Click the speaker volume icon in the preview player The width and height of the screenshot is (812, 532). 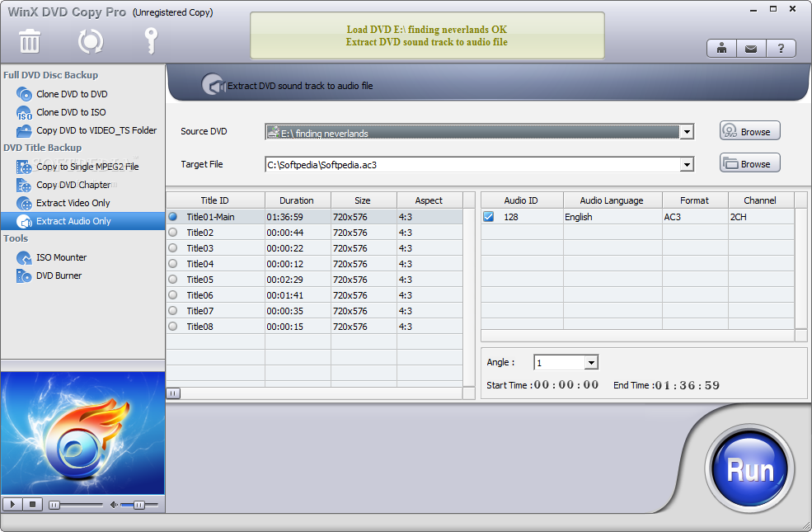tap(114, 505)
